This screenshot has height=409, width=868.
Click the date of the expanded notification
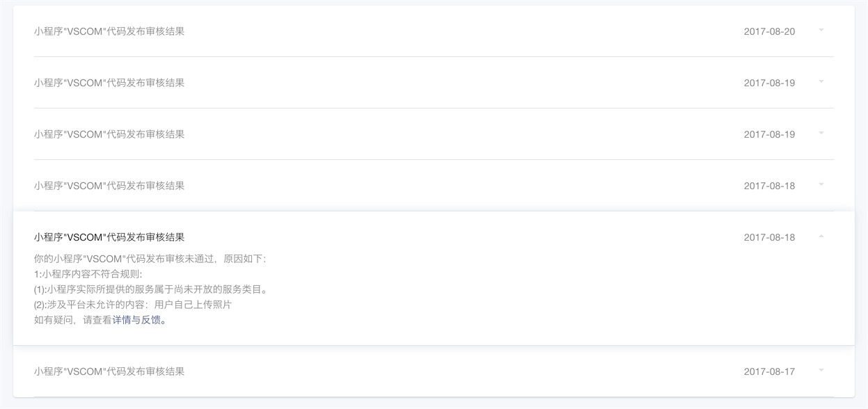coord(769,237)
